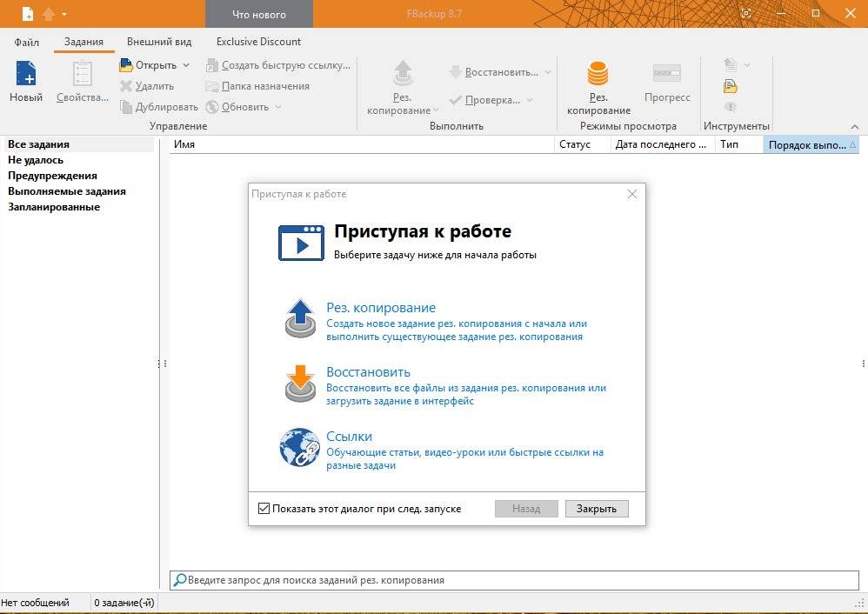Select the orange Рез. копирование view mode icon

pyautogui.click(x=598, y=75)
